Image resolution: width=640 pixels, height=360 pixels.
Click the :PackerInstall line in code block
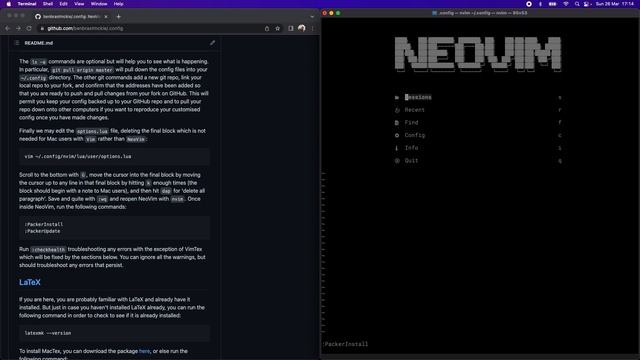pyautogui.click(x=44, y=224)
